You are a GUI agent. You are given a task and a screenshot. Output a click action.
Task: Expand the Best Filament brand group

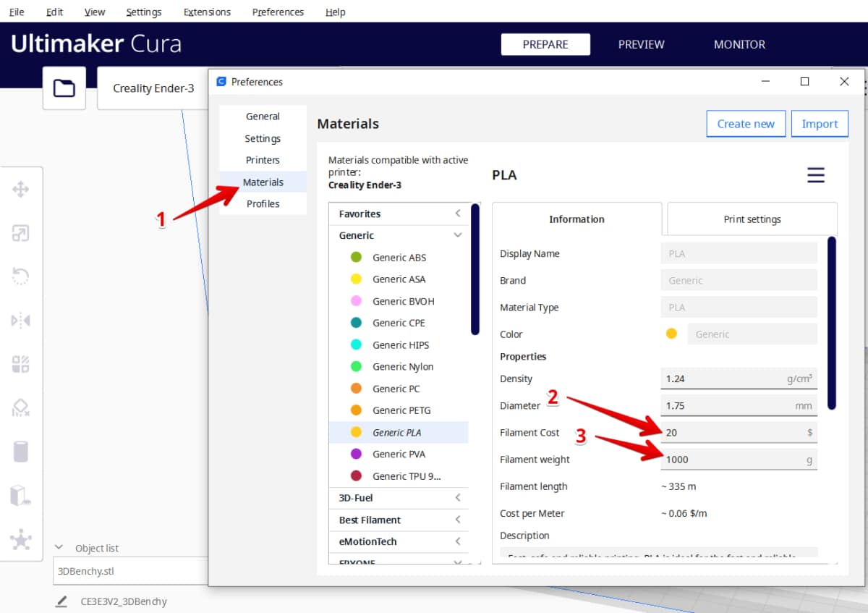(399, 520)
